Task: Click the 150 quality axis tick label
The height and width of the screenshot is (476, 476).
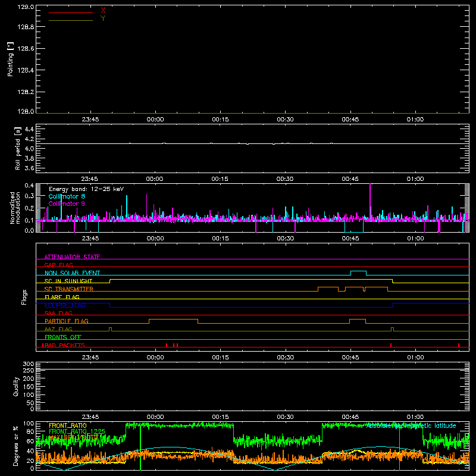Action: point(29,387)
